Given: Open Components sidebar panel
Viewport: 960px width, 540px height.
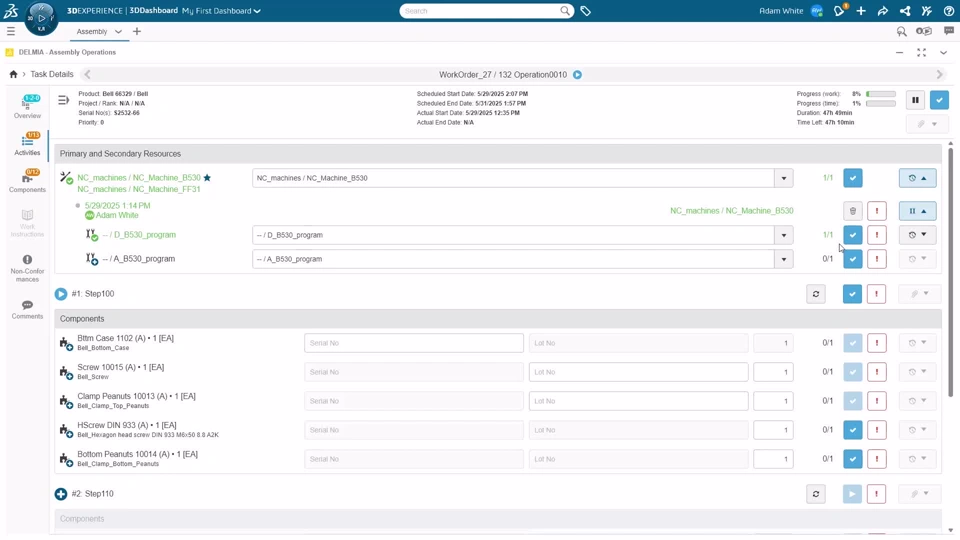Looking at the screenshot, I should tap(28, 181).
